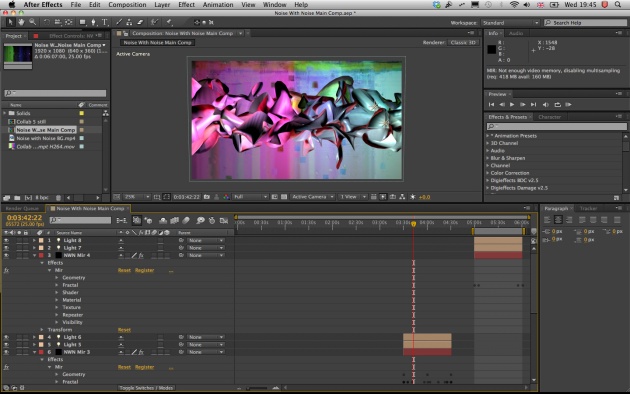Hide the Light 6 layer
This screenshot has height=394, width=630.
pyautogui.click(x=6, y=337)
